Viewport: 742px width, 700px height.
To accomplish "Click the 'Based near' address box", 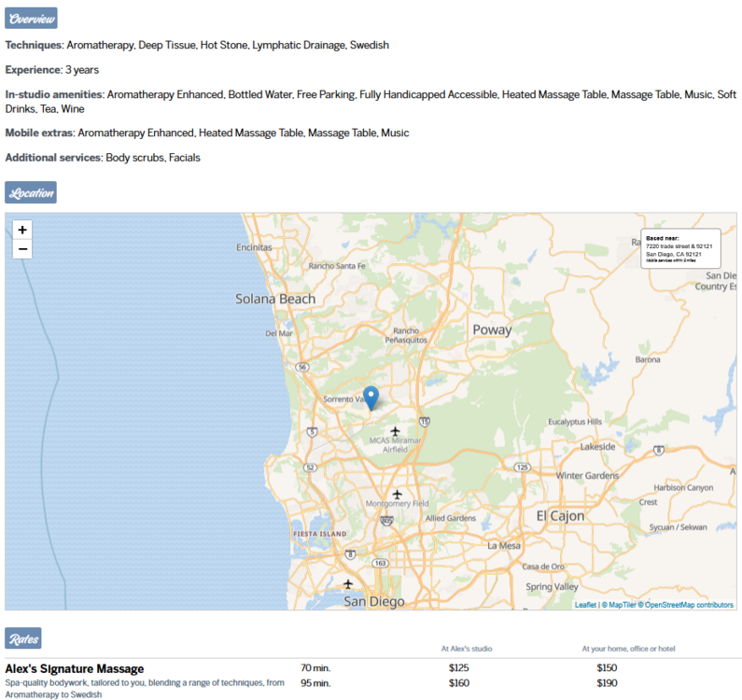I will pyautogui.click(x=680, y=248).
